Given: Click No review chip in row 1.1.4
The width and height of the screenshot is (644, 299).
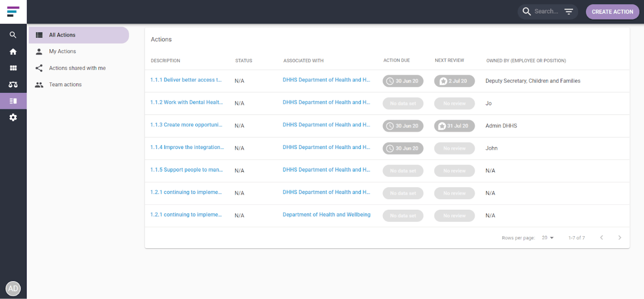Looking at the screenshot, I should click(x=454, y=148).
